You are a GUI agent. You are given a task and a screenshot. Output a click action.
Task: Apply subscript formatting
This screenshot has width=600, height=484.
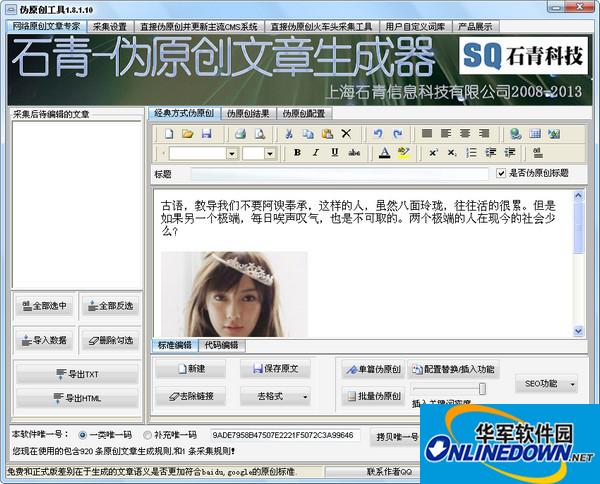click(x=452, y=153)
